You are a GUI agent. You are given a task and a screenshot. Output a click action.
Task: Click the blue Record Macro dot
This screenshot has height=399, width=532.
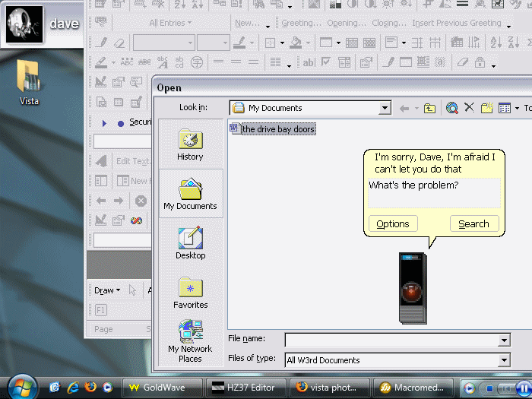click(121, 124)
